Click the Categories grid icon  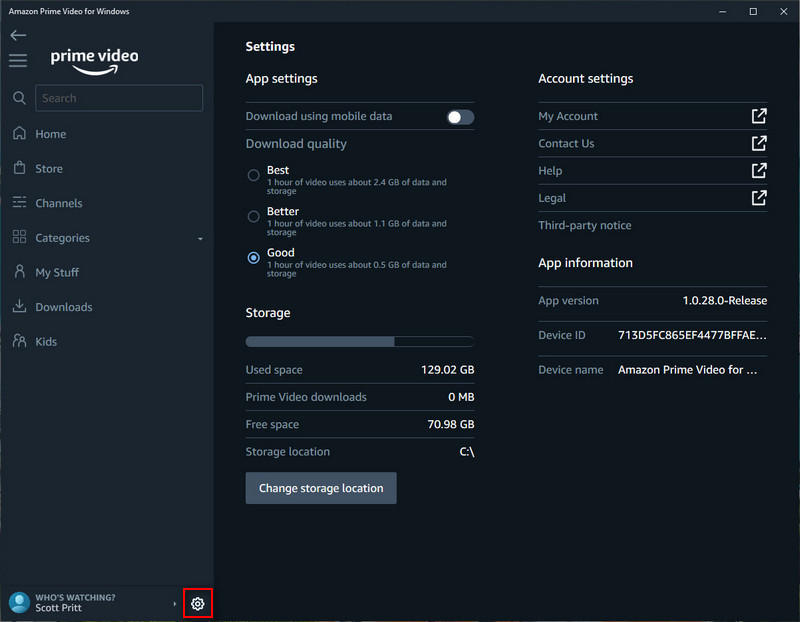point(19,237)
